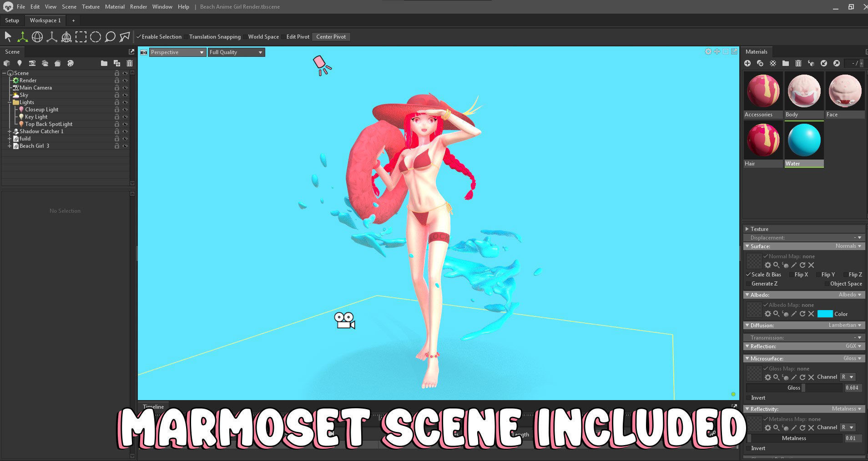Screen dimensions: 868x461
Task: Click the viewport camera icon beside Perspective
Action: 144,52
